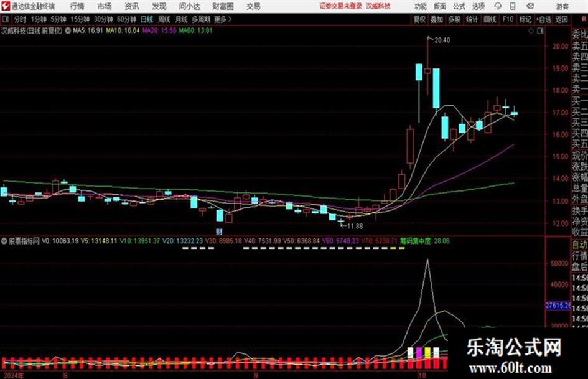The height and width of the screenshot is (379, 588).
Task: Click the MA10: 16.64 value
Action: point(123,30)
